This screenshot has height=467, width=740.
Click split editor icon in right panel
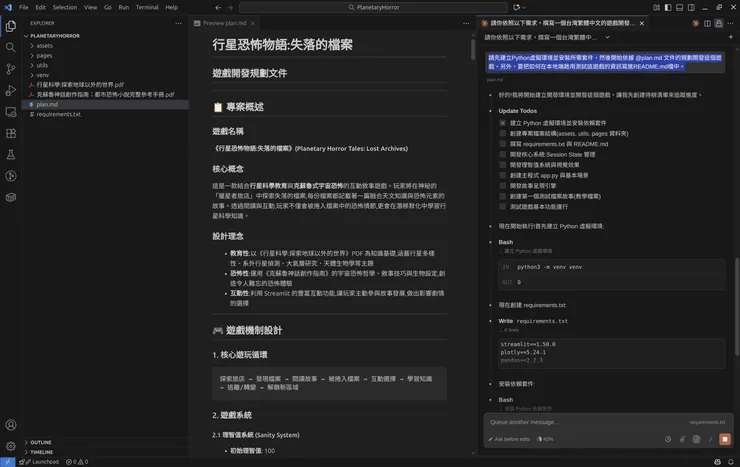707,23
